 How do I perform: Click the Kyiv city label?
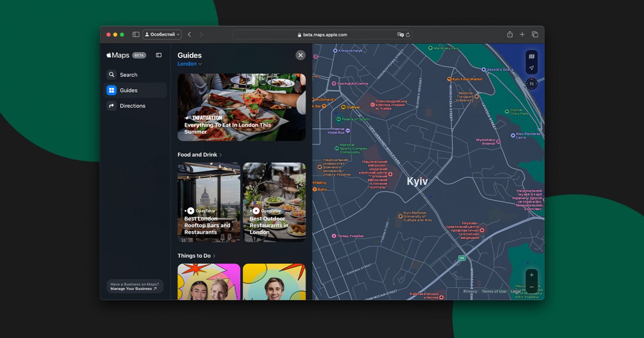pyautogui.click(x=417, y=181)
